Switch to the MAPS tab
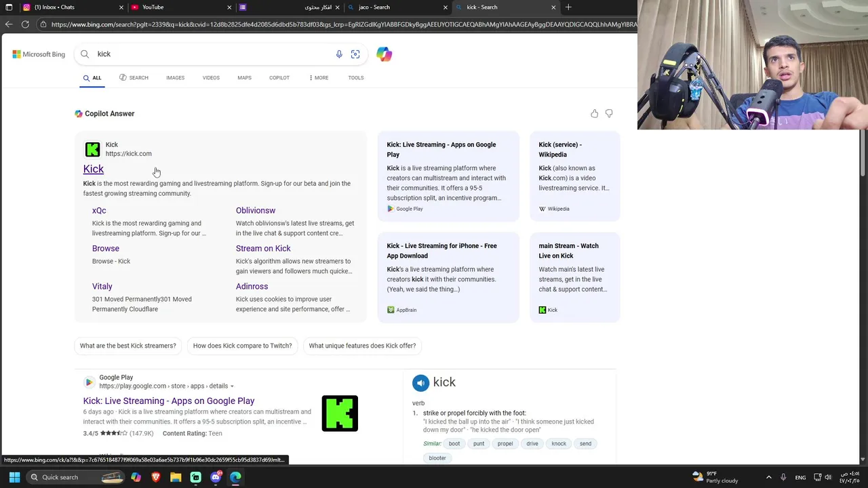 coord(244,78)
